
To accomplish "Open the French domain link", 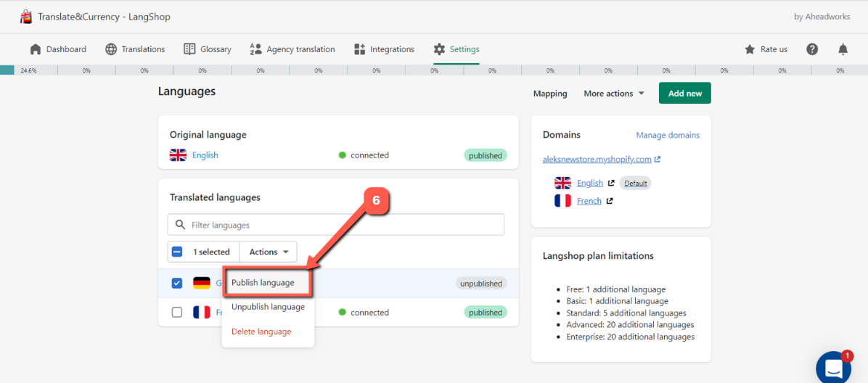I will tap(589, 201).
